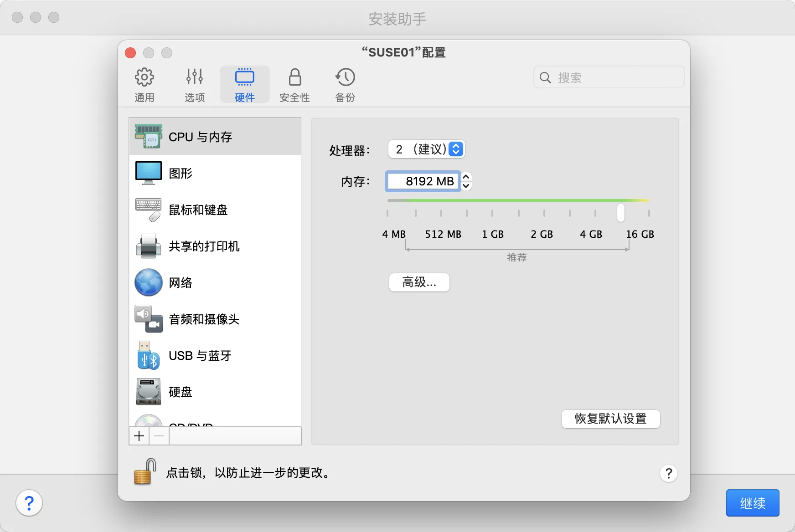795x532 pixels.
Task: Open the 硬盘 (Hard Disk) settings
Action: (x=180, y=392)
